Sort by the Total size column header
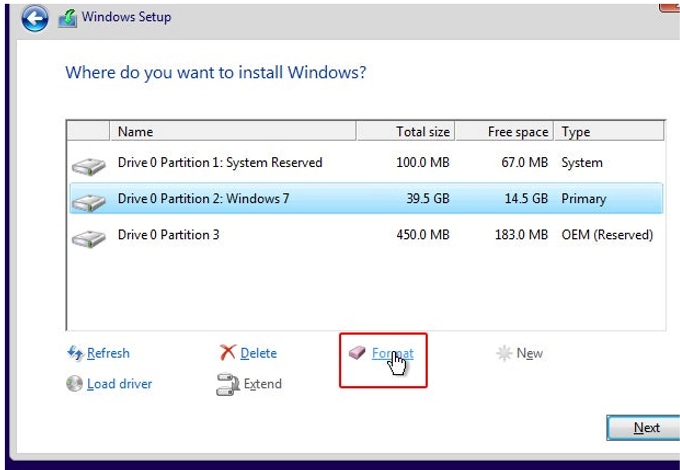The height and width of the screenshot is (470, 680). (424, 131)
